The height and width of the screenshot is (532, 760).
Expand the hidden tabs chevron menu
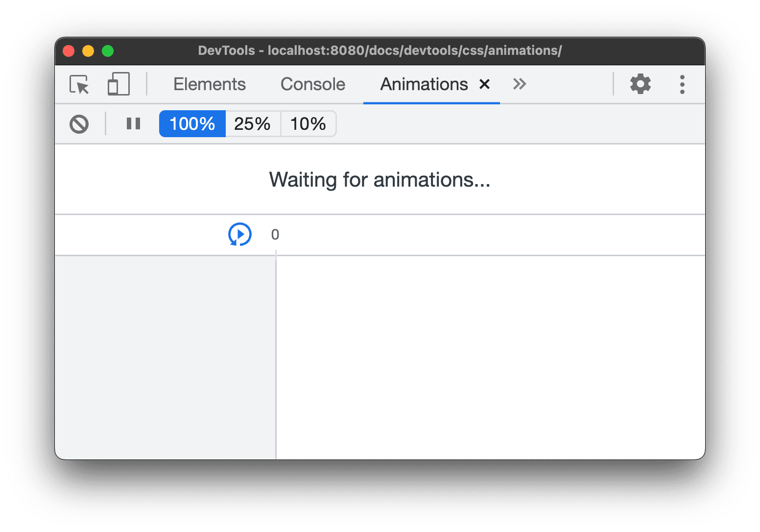coord(519,84)
